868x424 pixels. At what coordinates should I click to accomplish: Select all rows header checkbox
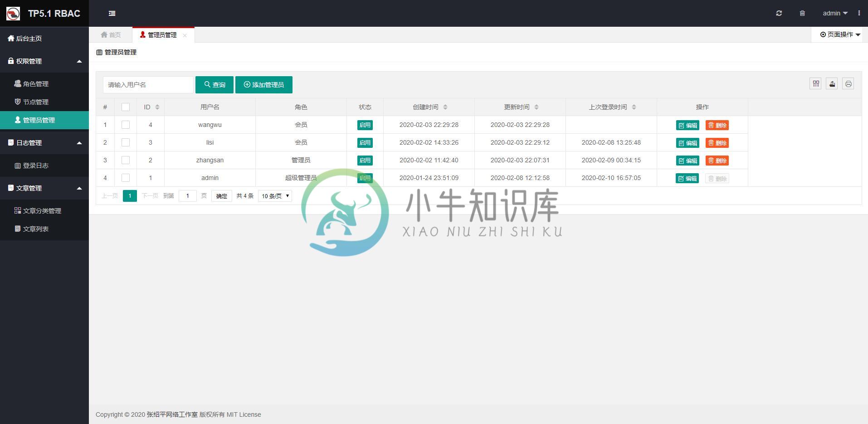pyautogui.click(x=126, y=107)
